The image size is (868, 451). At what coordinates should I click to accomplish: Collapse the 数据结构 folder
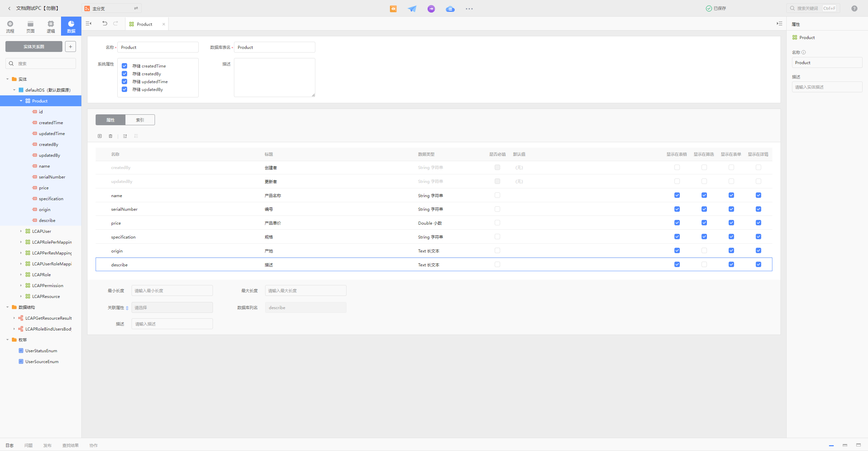[7, 307]
